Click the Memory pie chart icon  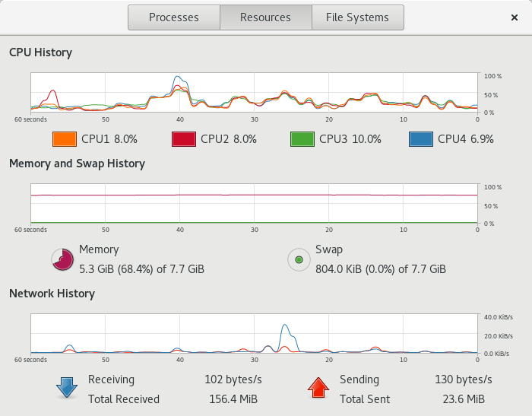62,260
